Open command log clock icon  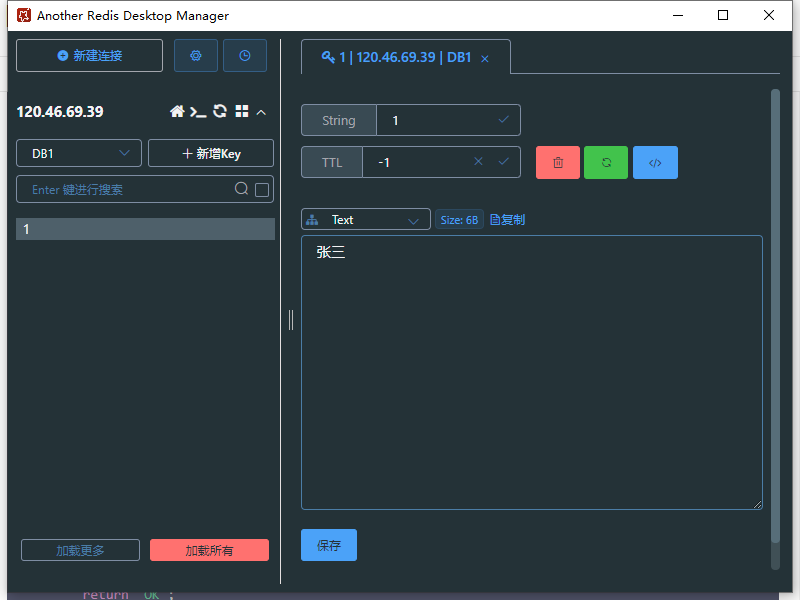[x=245, y=56]
